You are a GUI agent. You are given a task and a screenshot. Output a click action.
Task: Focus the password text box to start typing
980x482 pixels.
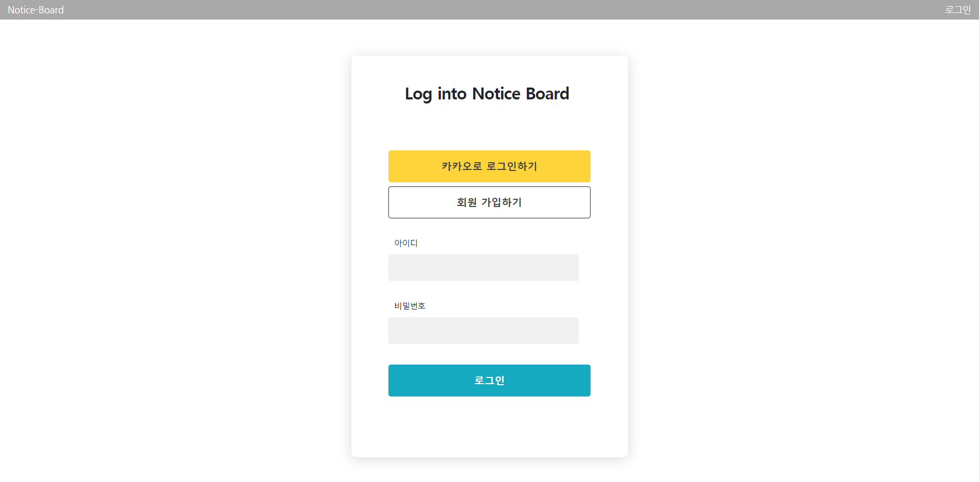click(x=483, y=331)
